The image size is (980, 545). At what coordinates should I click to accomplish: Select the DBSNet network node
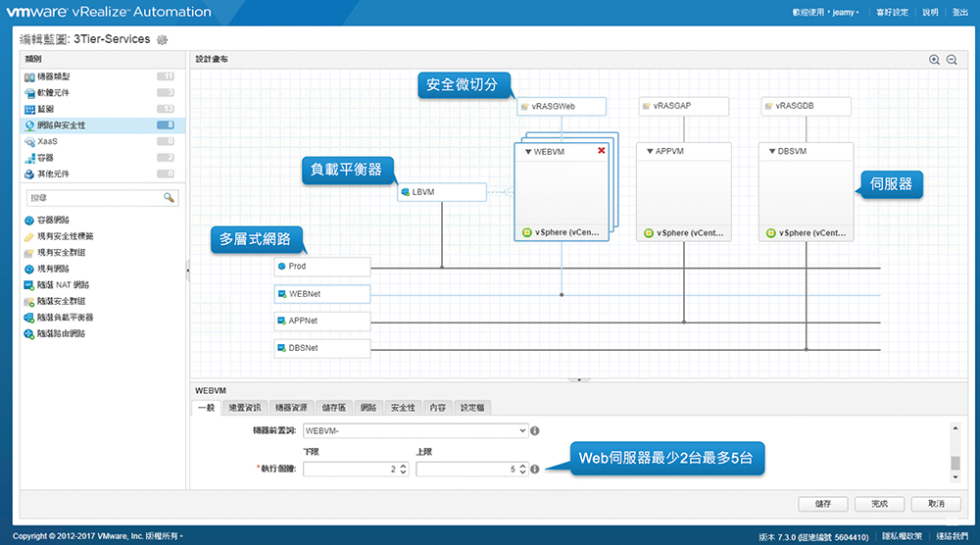coord(322,348)
